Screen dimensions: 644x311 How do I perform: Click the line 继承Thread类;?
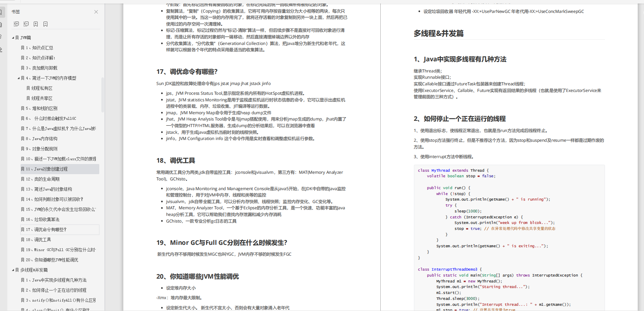point(428,71)
